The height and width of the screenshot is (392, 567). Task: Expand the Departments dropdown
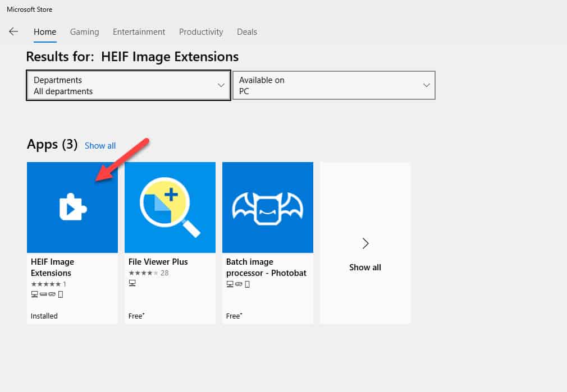[x=129, y=85]
